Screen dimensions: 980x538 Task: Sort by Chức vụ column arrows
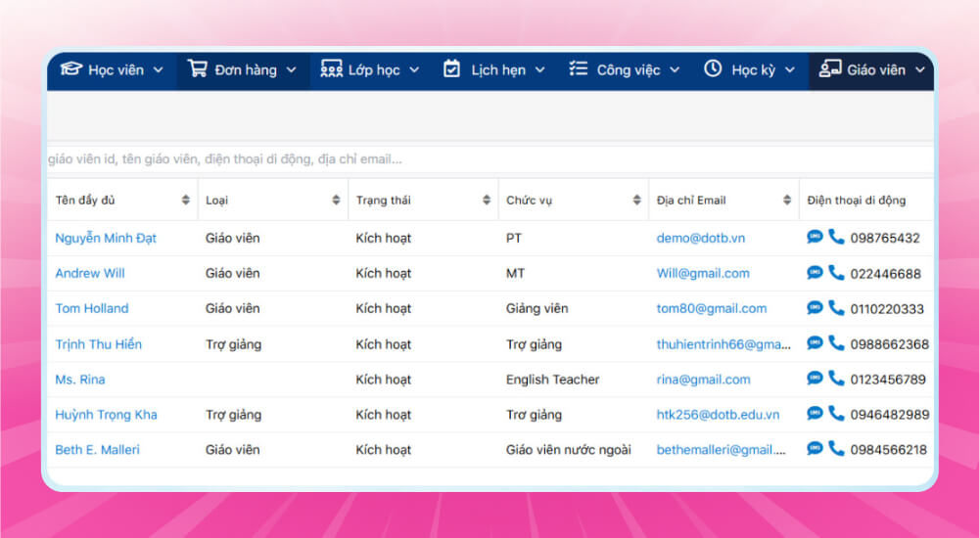[637, 200]
